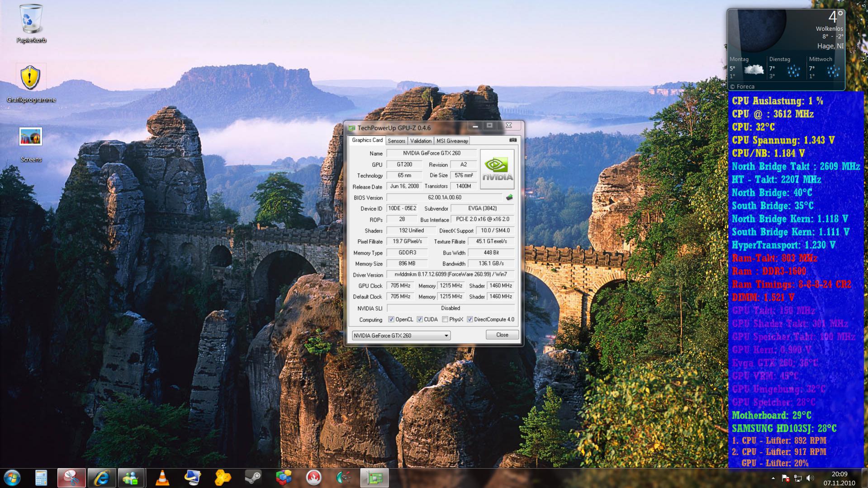Screen dimensions: 868x488
Task: Click the green crescent taskbar icon
Action: [x=344, y=478]
